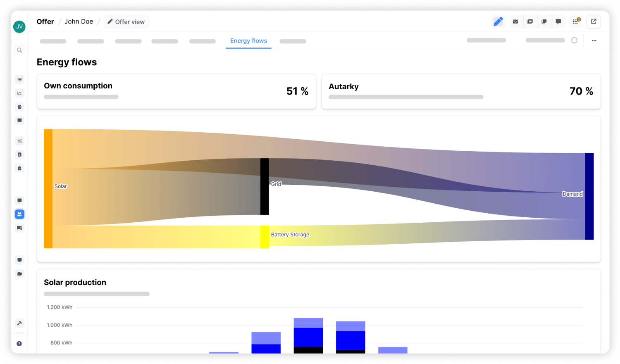Click the 1.000 kWh axis label

pos(60,325)
